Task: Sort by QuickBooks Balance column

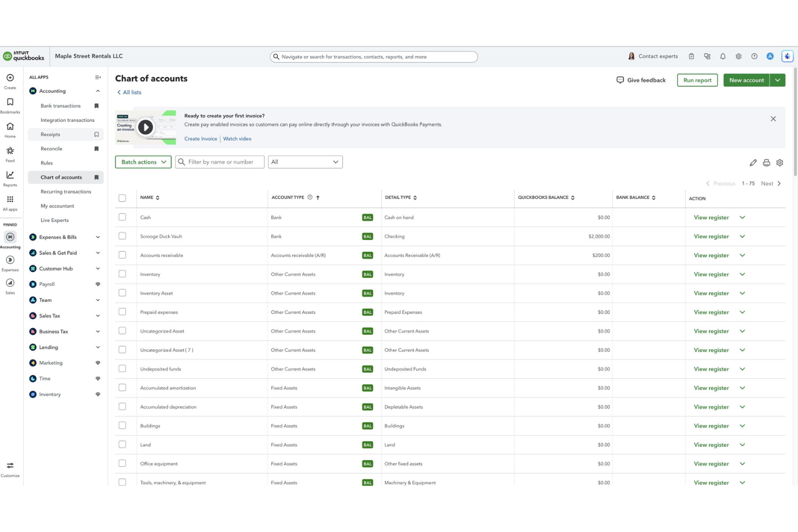Action: pyautogui.click(x=546, y=197)
